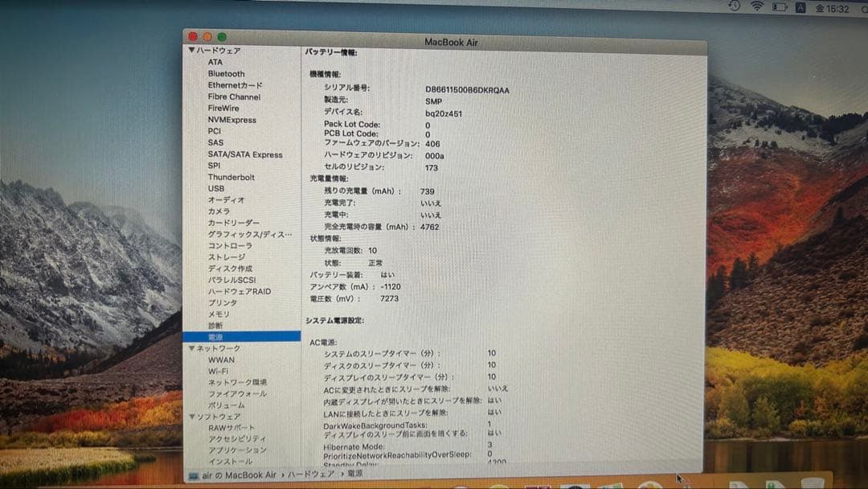Screen dimensions: 868x489
Task: Click the amperage value -1120
Action: 391,287
